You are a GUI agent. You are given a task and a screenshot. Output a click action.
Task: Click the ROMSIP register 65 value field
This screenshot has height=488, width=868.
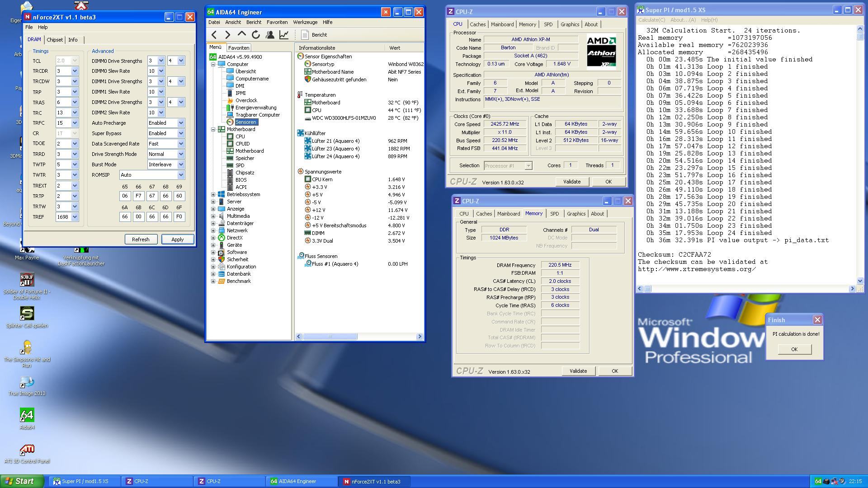point(125,196)
